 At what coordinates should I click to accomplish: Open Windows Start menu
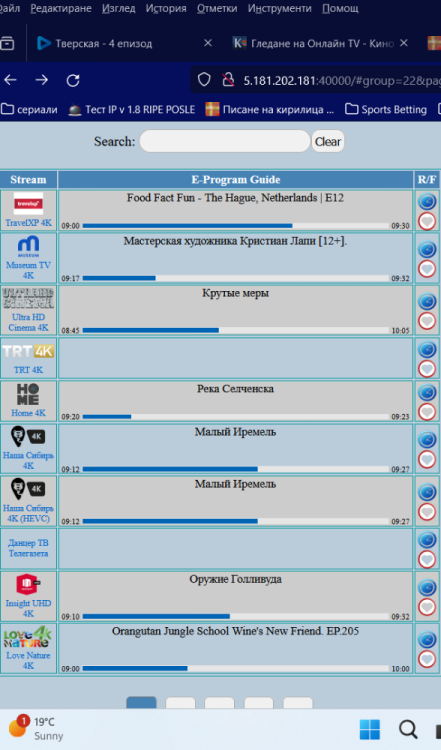click(370, 730)
